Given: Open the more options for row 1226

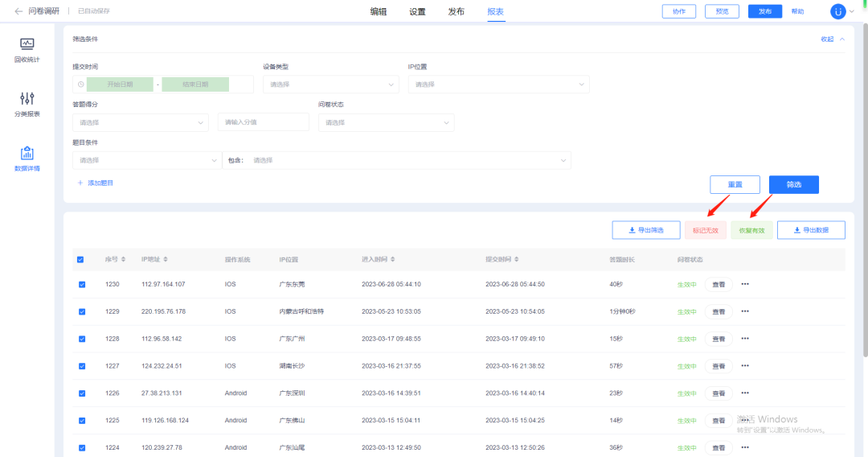Looking at the screenshot, I should click(x=745, y=393).
